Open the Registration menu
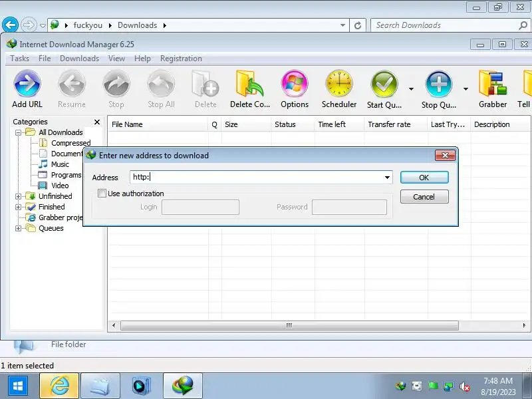This screenshot has height=399, width=532. (x=181, y=59)
